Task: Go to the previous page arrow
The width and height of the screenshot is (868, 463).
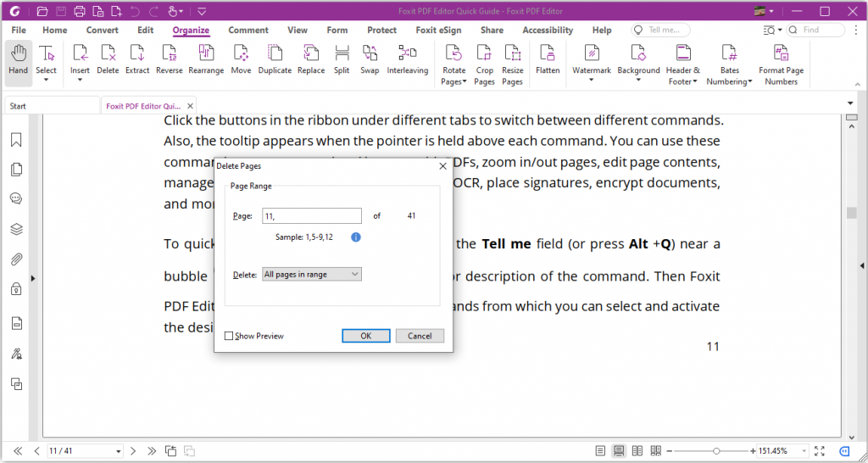Action: pos(36,451)
